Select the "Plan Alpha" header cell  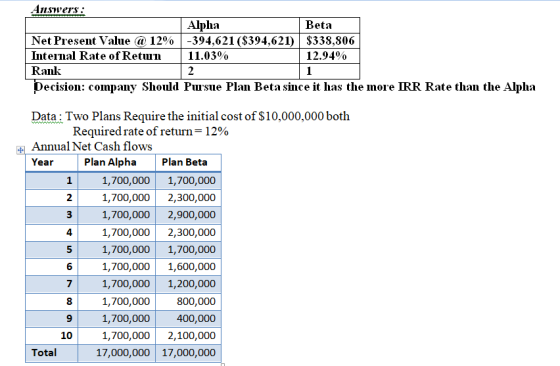pyautogui.click(x=116, y=162)
